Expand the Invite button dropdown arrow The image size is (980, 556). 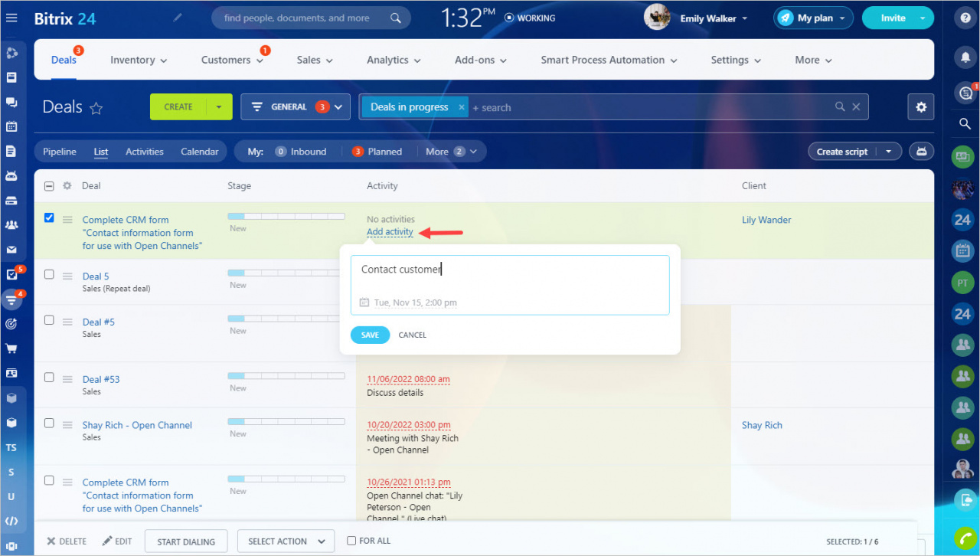tap(923, 18)
